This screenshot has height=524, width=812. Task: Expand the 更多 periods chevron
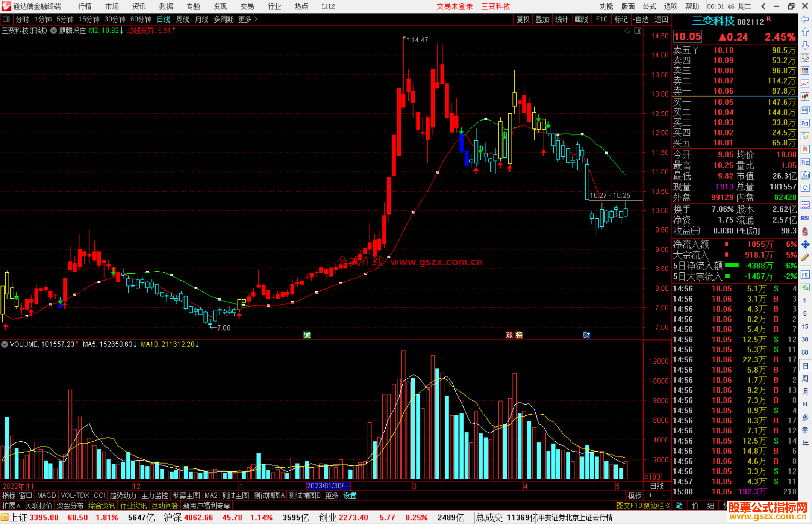click(256, 19)
